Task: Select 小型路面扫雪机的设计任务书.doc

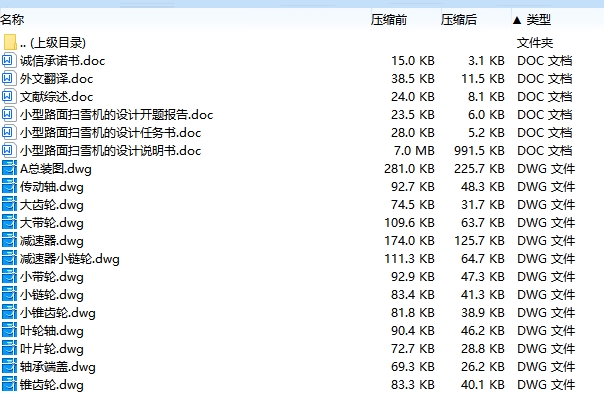Action: point(111,133)
